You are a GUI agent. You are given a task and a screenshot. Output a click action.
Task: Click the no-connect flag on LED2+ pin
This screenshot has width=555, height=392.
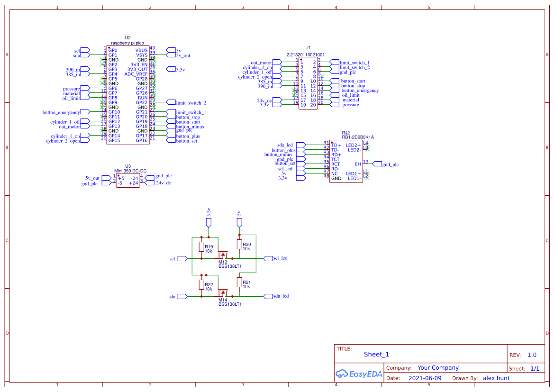click(x=367, y=144)
